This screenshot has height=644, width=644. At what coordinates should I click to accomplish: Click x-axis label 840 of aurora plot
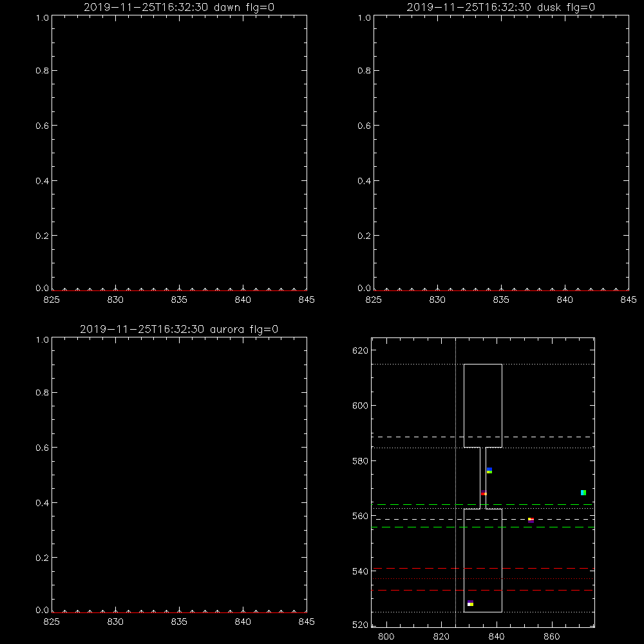tap(243, 622)
